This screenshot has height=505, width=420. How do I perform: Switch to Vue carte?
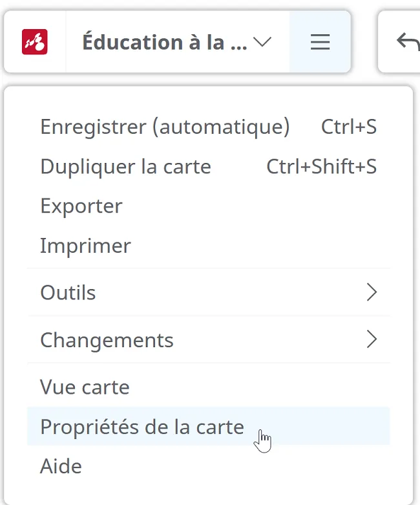[209, 387]
